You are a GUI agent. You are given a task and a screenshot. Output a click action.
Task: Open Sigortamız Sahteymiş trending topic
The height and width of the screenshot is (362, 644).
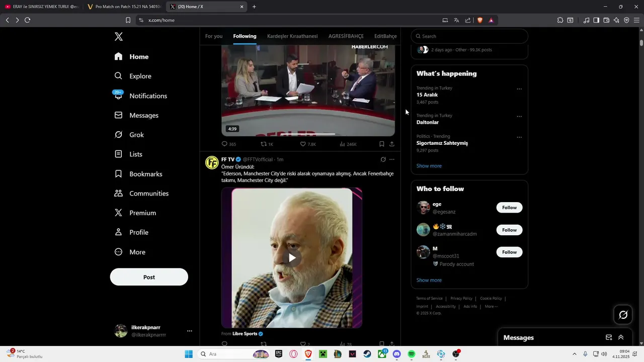[442, 143]
